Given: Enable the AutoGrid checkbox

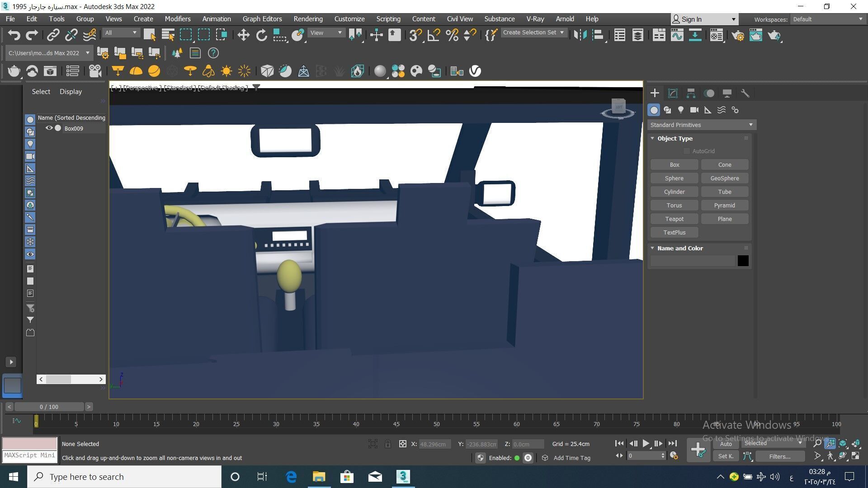Looking at the screenshot, I should [x=687, y=151].
